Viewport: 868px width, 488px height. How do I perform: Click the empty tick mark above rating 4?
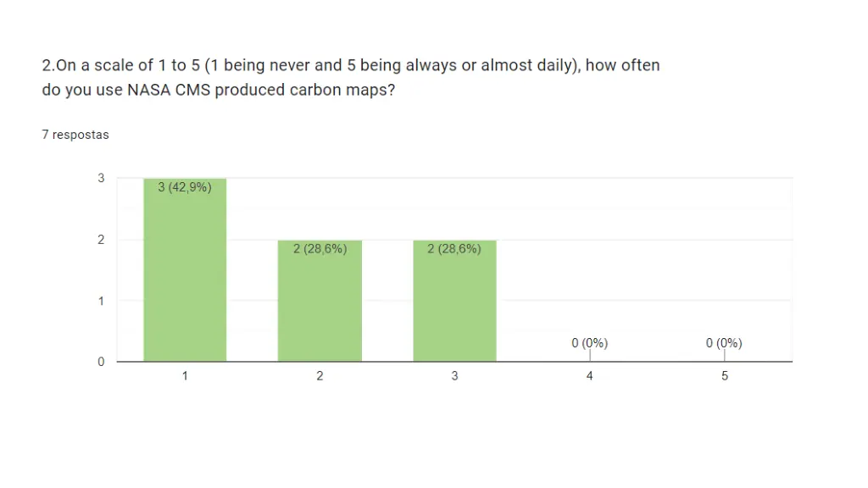point(590,355)
